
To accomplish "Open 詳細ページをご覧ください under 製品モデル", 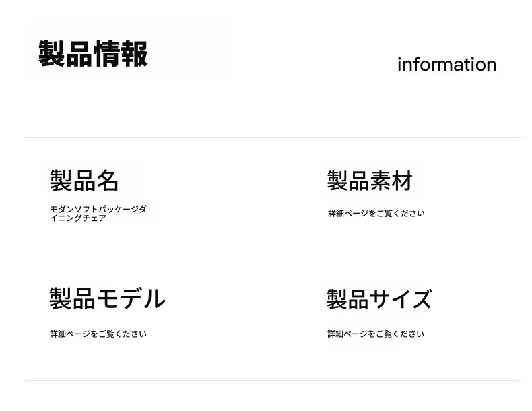I will pyautogui.click(x=98, y=334).
